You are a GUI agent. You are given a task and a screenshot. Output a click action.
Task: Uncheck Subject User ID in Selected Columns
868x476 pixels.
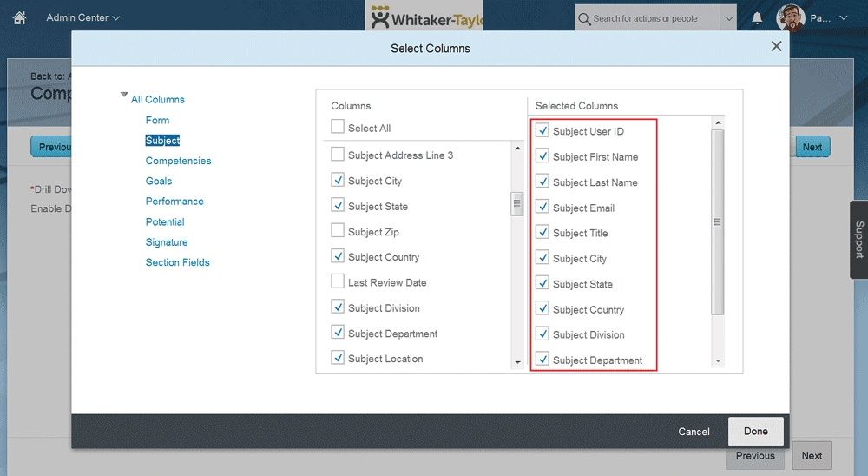tap(542, 130)
